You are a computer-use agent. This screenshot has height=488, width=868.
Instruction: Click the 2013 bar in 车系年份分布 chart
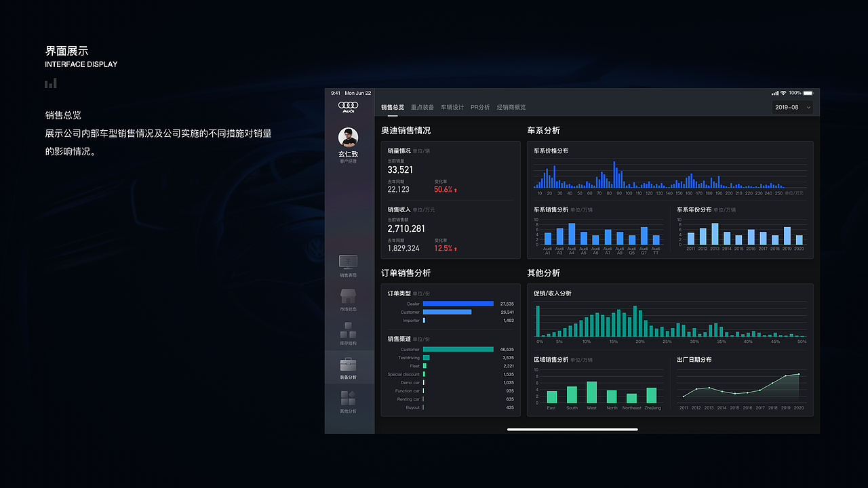(715, 234)
